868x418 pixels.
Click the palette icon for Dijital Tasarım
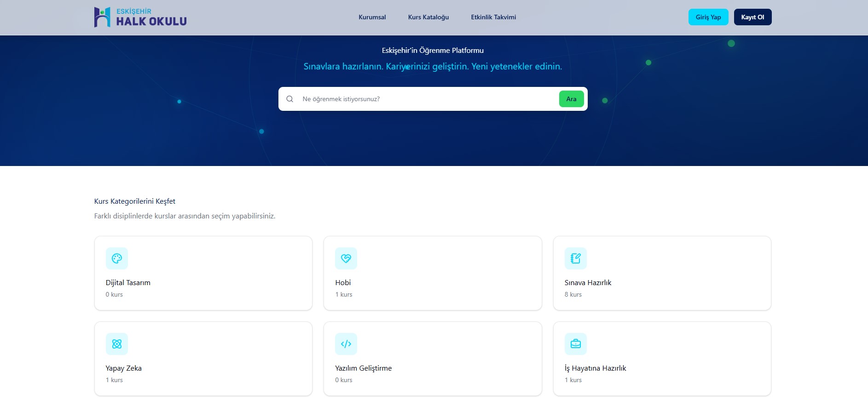coord(117,258)
